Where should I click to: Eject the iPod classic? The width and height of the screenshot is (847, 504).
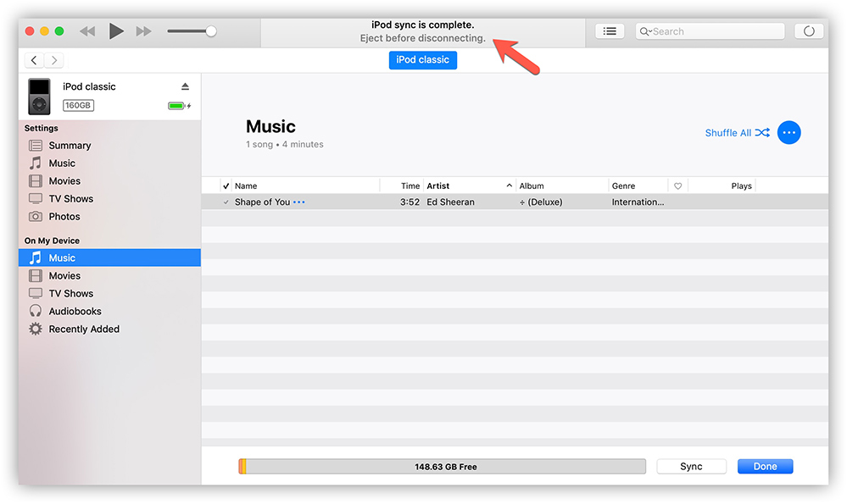[186, 87]
